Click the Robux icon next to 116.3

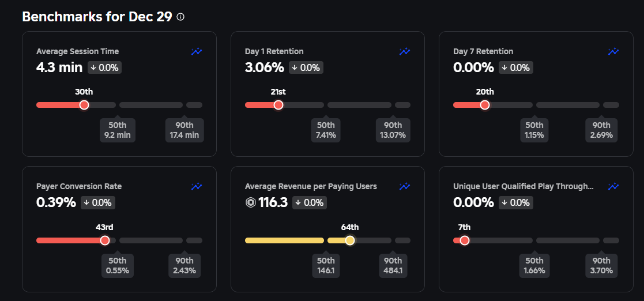[251, 202]
